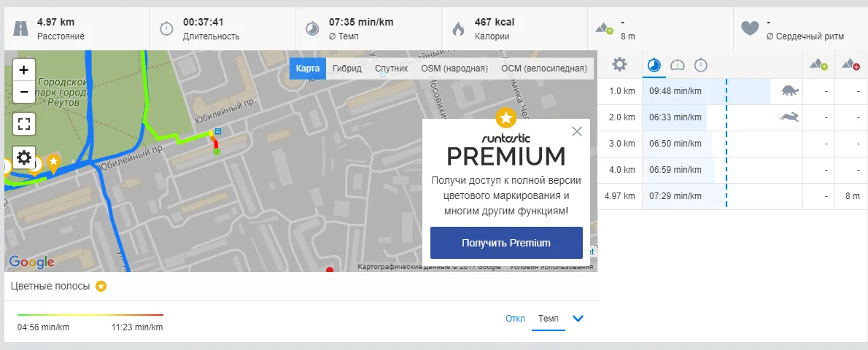The image size is (868, 350).
Task: Click the 4.0 km split row
Action: pyautogui.click(x=732, y=170)
